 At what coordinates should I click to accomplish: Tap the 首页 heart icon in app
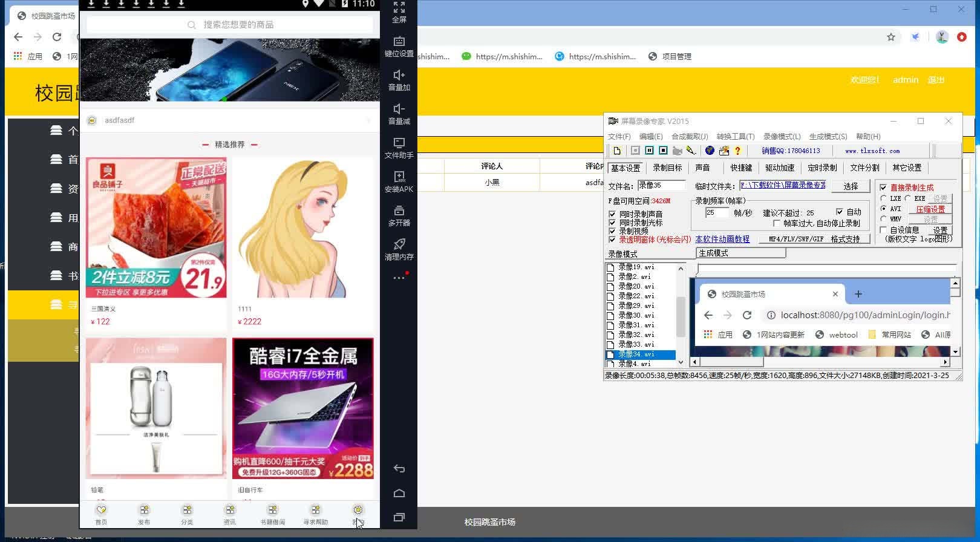pyautogui.click(x=101, y=510)
